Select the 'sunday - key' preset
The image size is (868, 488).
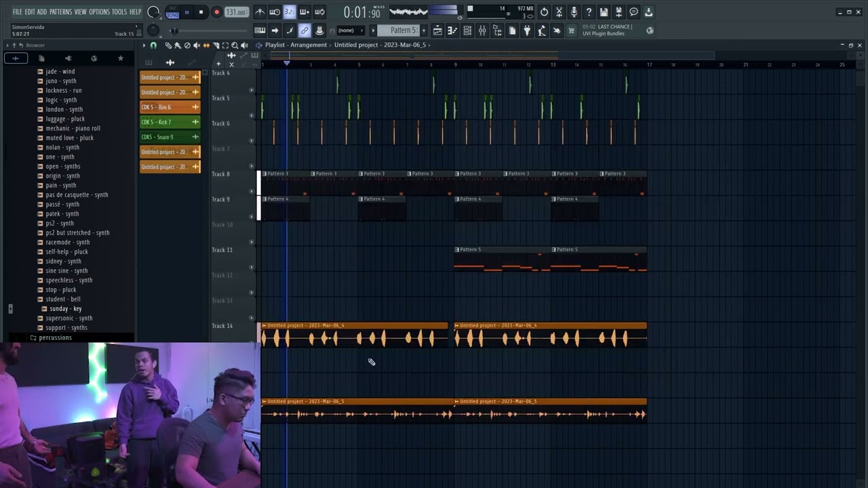65,308
